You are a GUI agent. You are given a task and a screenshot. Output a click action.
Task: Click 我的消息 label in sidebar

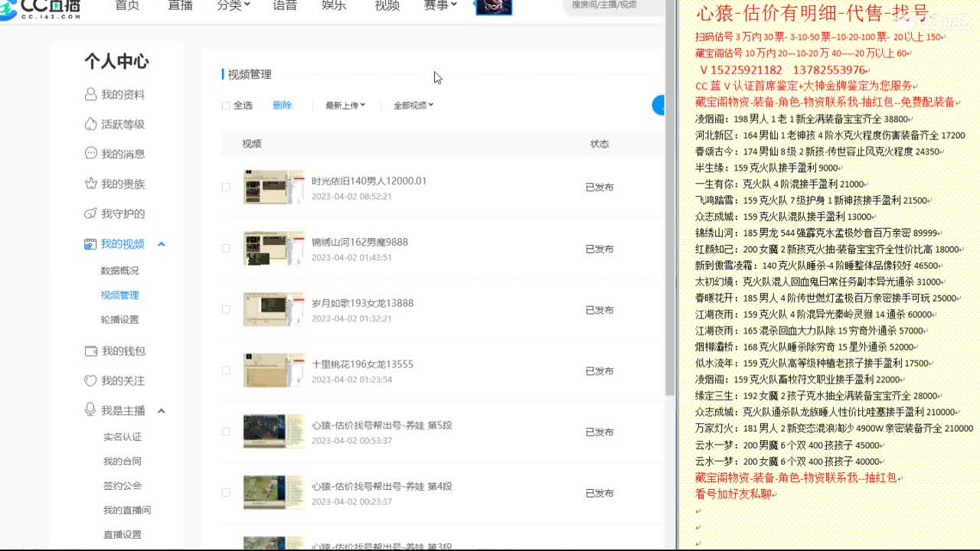[x=123, y=154]
